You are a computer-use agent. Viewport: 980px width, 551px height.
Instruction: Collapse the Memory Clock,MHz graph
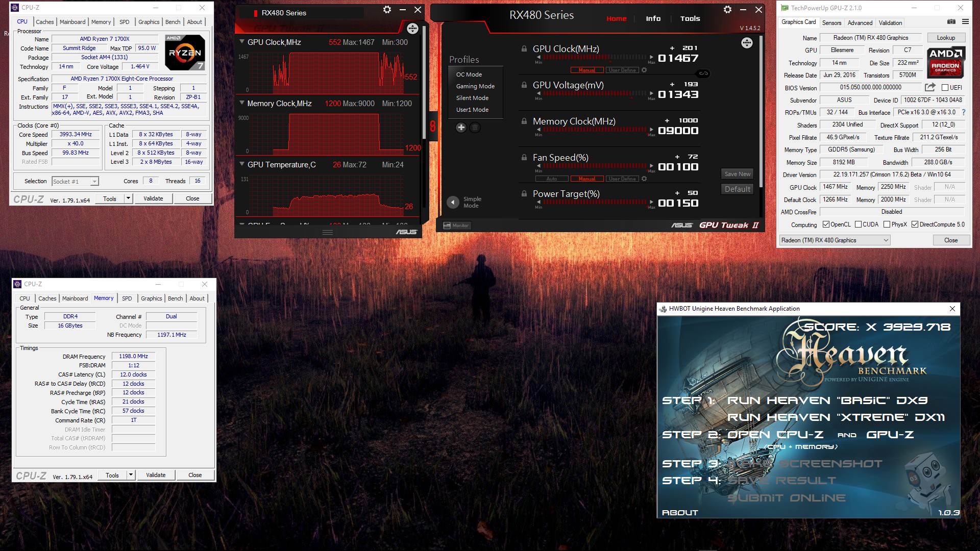coord(242,103)
